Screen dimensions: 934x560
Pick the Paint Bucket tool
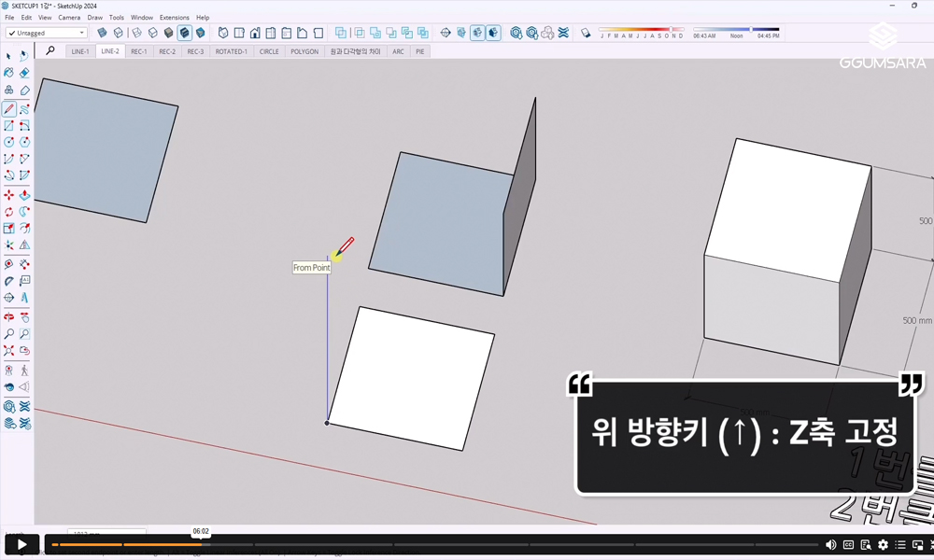9,73
